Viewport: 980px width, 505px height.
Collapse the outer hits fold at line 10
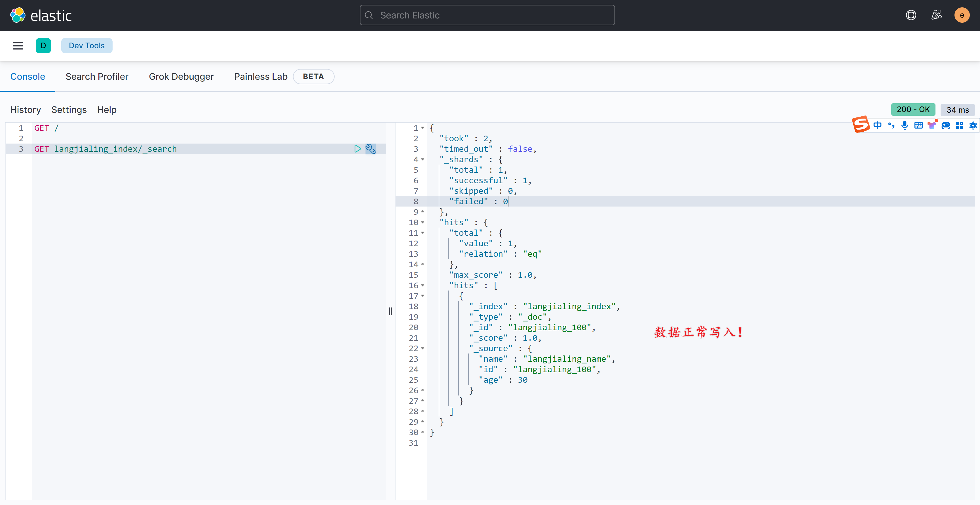click(423, 222)
